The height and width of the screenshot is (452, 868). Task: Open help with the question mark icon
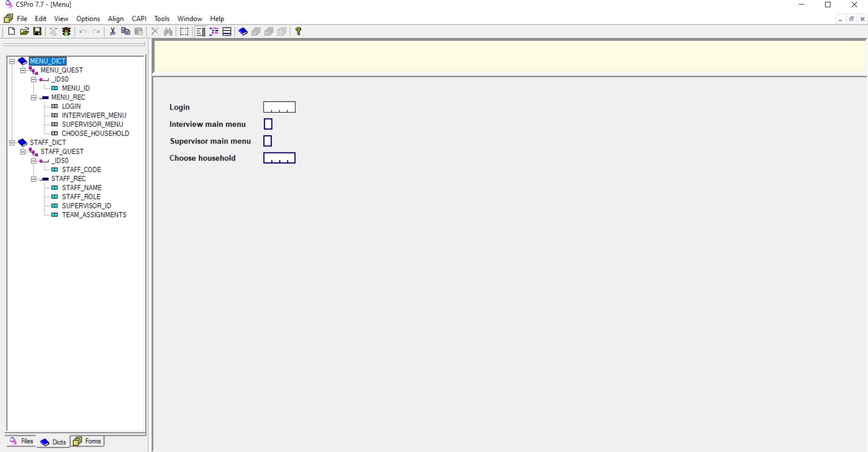[x=298, y=31]
